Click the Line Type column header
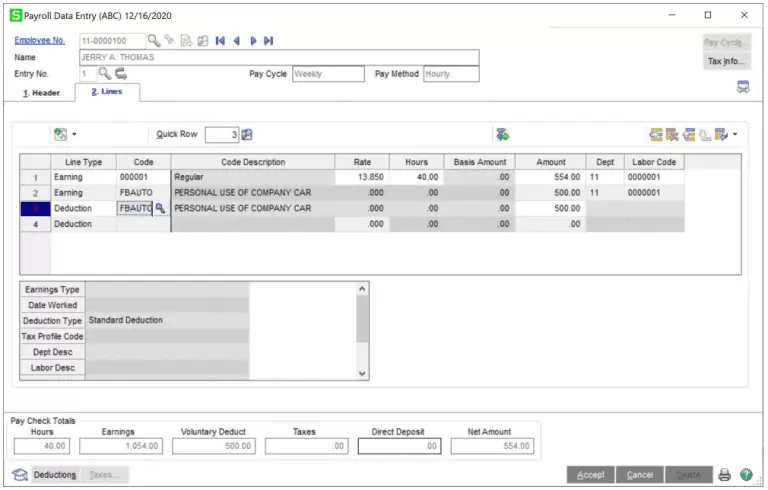The height and width of the screenshot is (490, 768). coord(83,162)
